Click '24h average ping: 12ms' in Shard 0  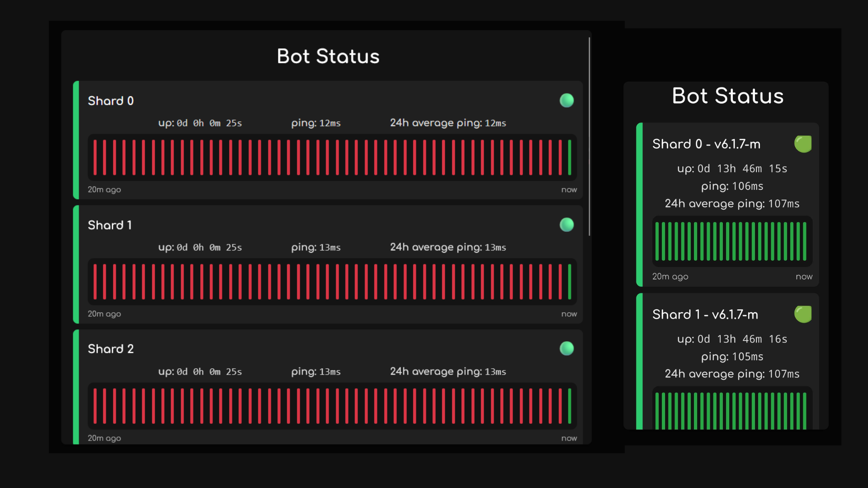click(x=448, y=123)
